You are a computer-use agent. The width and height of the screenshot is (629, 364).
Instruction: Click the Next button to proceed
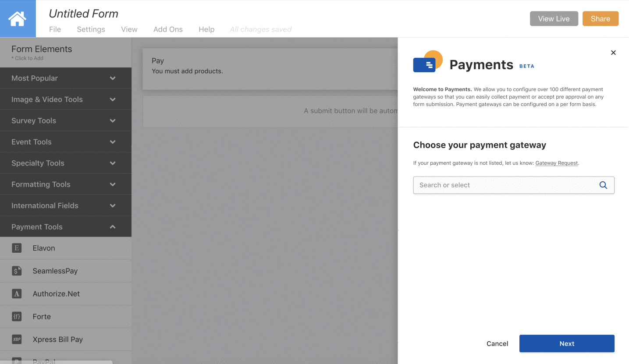point(566,343)
